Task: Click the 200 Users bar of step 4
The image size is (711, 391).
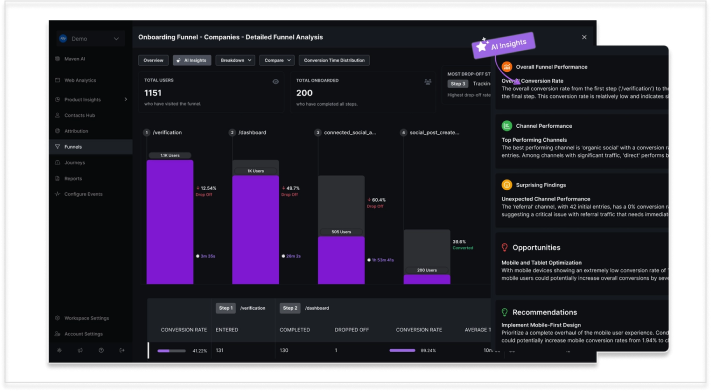Action: click(427, 279)
